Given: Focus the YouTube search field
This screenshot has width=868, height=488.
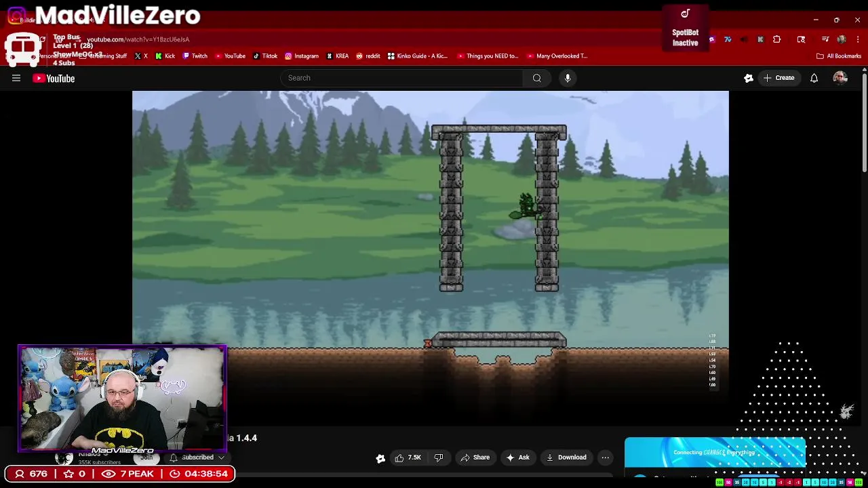Looking at the screenshot, I should pyautogui.click(x=402, y=78).
